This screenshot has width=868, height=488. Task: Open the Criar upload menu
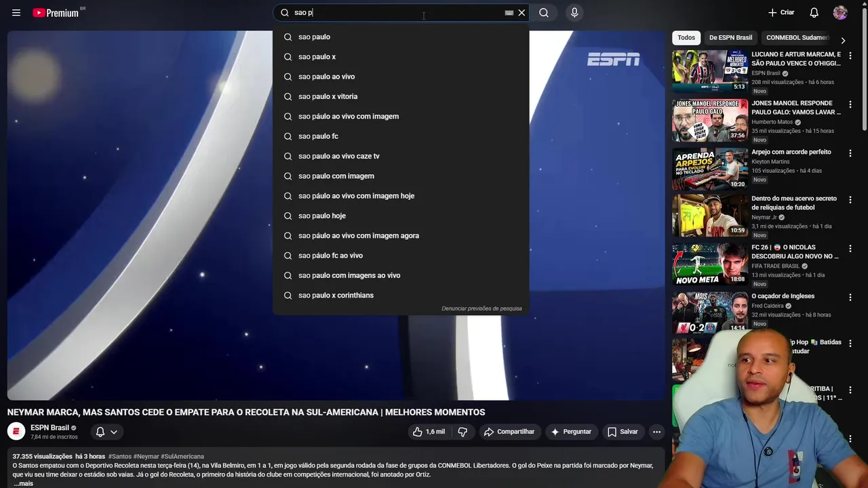pos(781,12)
